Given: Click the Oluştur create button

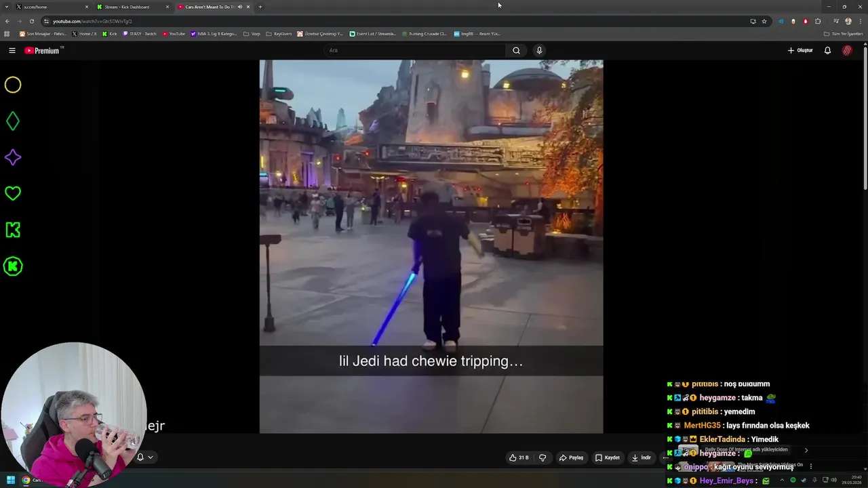Looking at the screenshot, I should point(800,50).
